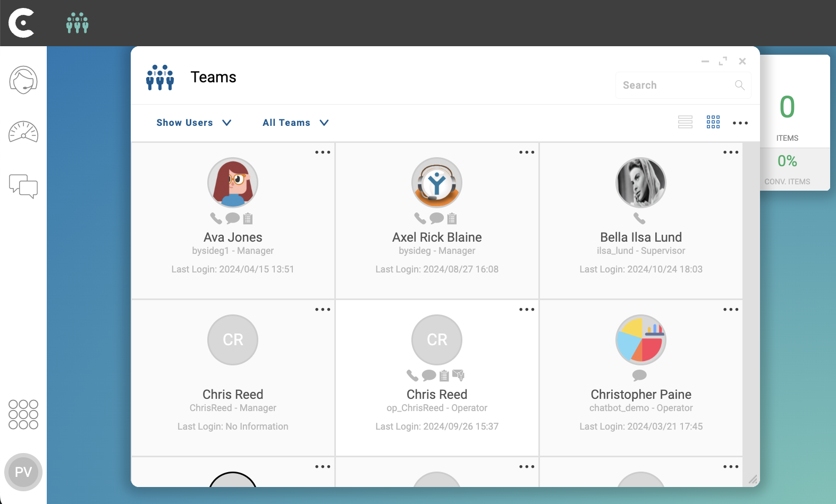Switch to list view layout
This screenshot has height=504, width=836.
[x=686, y=123]
